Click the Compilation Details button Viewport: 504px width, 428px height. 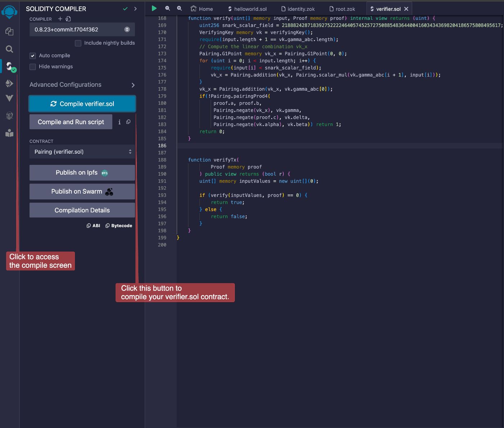pos(82,210)
